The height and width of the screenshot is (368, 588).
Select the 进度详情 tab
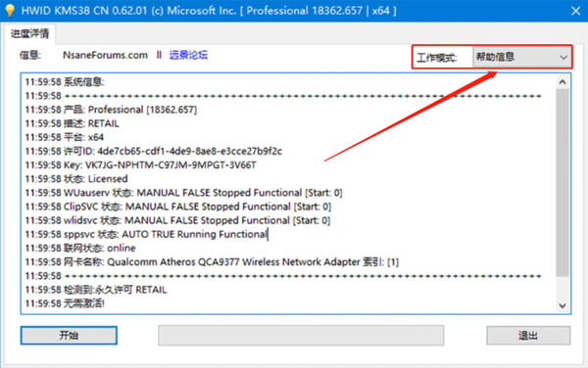coord(29,33)
